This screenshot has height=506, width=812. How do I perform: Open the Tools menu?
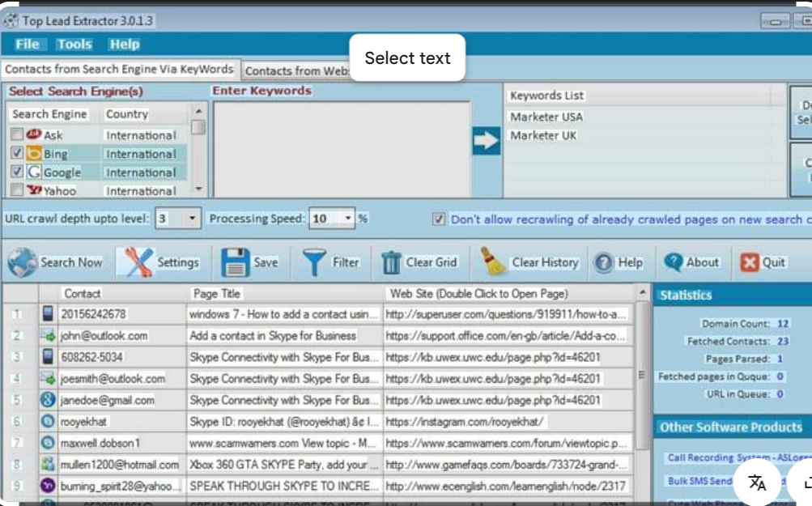tap(74, 45)
